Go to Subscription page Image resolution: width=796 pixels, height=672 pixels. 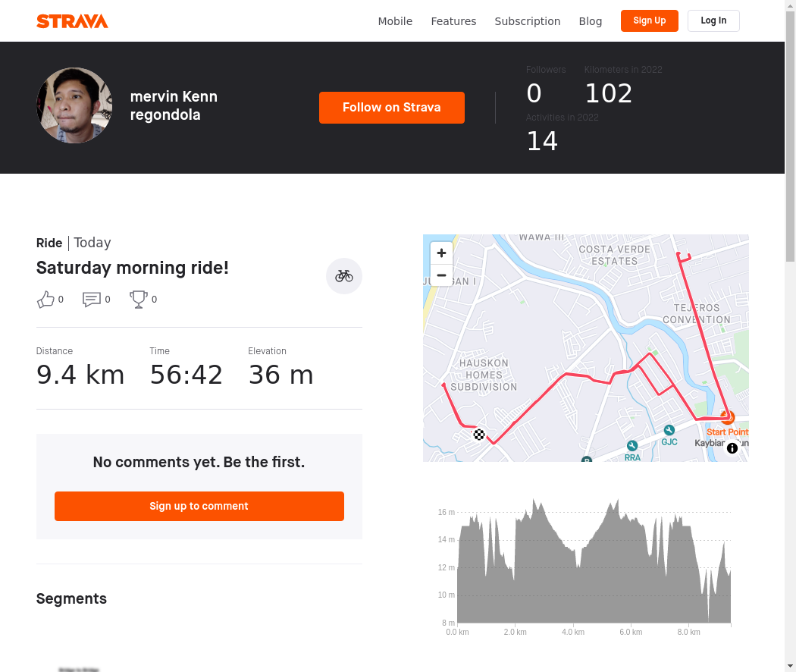528,21
